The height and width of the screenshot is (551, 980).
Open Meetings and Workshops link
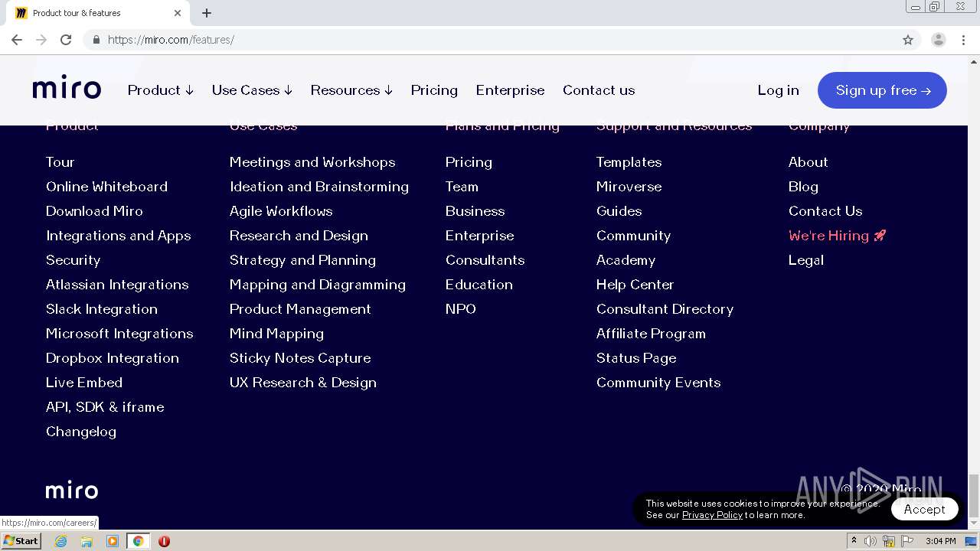(312, 162)
